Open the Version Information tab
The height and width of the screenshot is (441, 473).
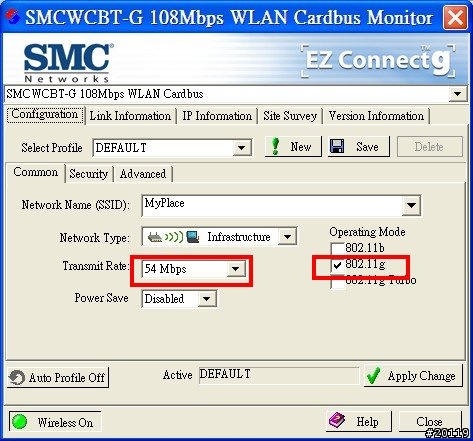[x=376, y=116]
